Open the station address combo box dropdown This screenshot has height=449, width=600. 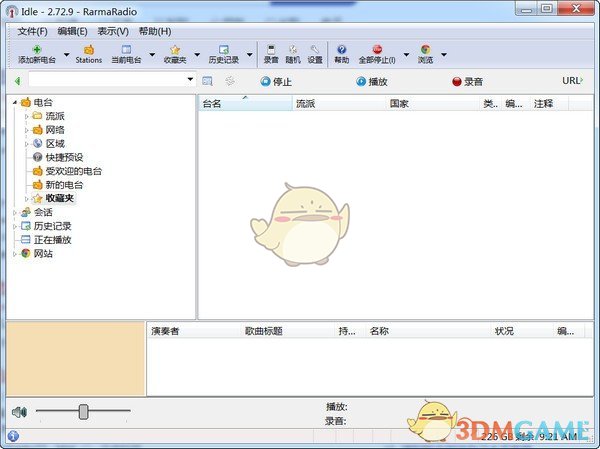190,80
